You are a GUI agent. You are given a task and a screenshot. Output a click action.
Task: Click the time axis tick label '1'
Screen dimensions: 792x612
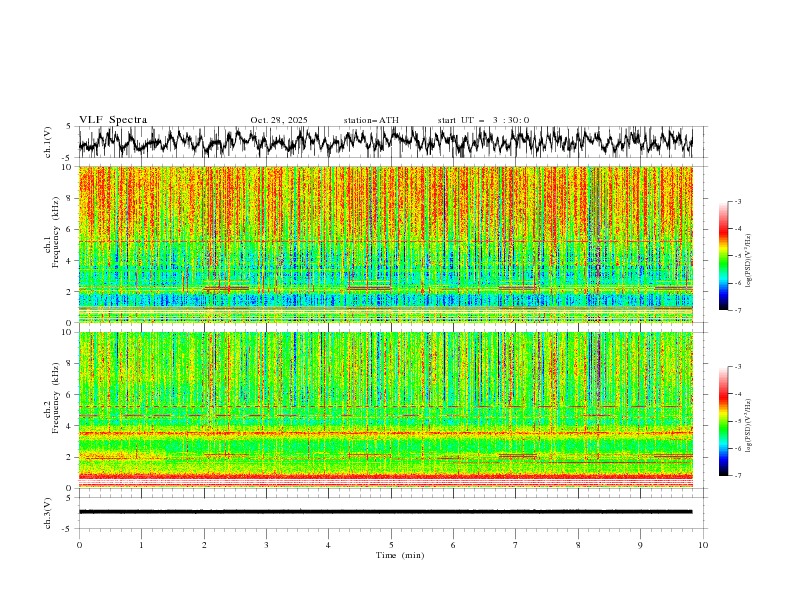click(141, 545)
